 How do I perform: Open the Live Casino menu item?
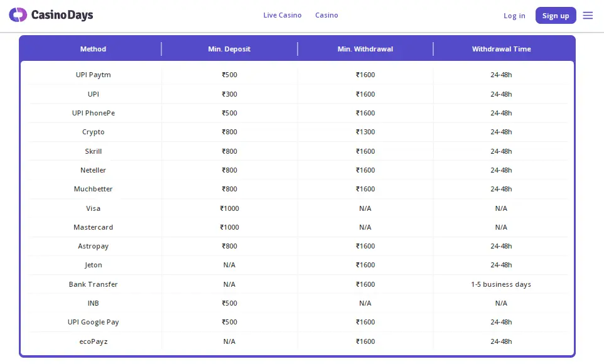pyautogui.click(x=282, y=15)
